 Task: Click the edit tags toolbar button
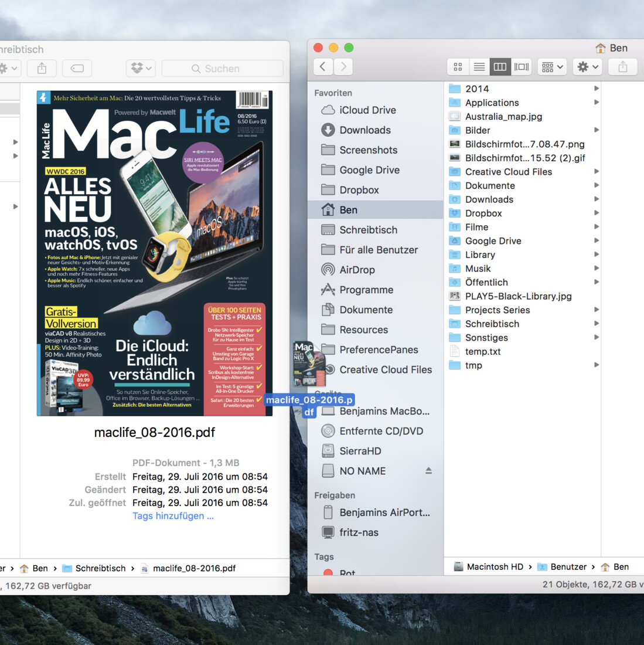(x=77, y=69)
